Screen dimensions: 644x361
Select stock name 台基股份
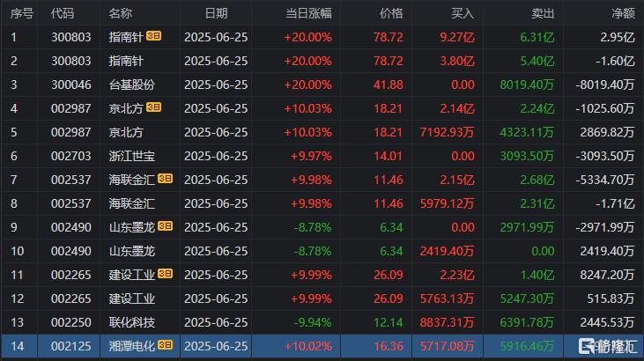click(x=132, y=85)
